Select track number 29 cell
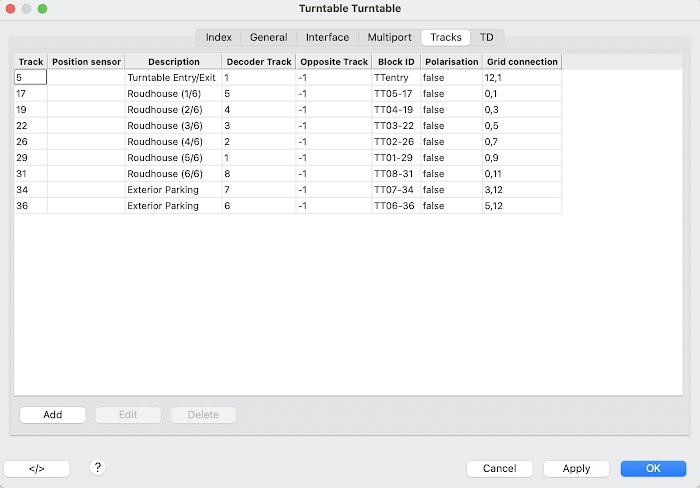The image size is (700, 488). 30,158
